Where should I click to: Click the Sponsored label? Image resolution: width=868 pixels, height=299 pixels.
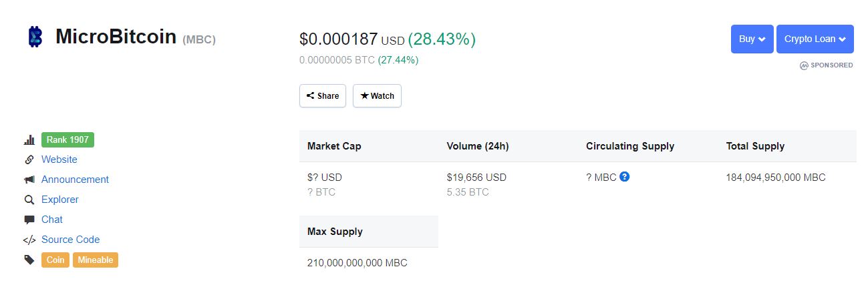(827, 65)
